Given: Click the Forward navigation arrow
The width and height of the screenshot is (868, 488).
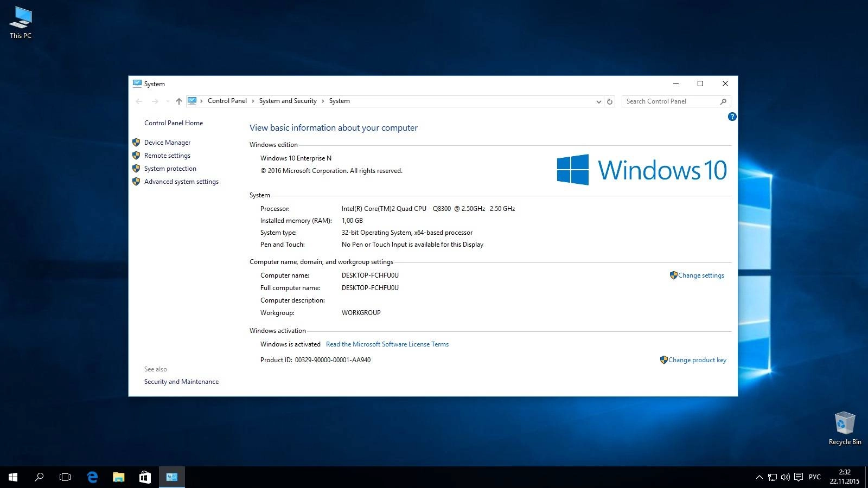Looking at the screenshot, I should pos(155,101).
